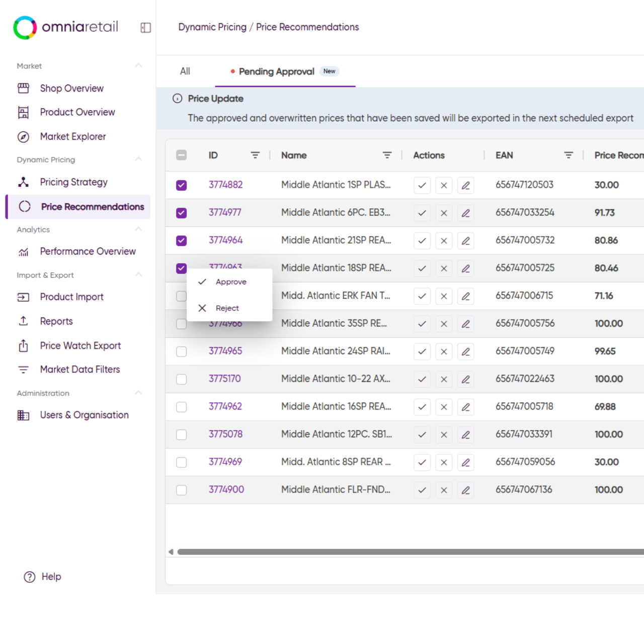644x644 pixels.
Task: Reject price for row 3774964
Action: pos(444,240)
